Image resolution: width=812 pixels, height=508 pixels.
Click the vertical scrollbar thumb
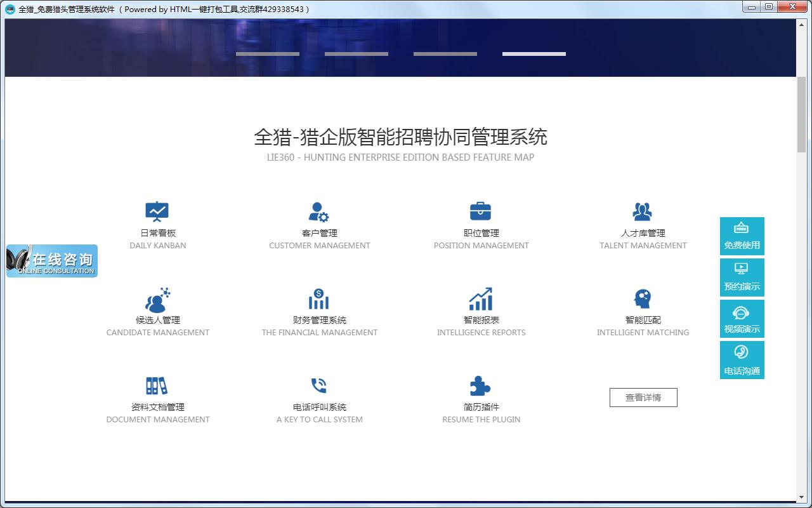click(x=801, y=114)
